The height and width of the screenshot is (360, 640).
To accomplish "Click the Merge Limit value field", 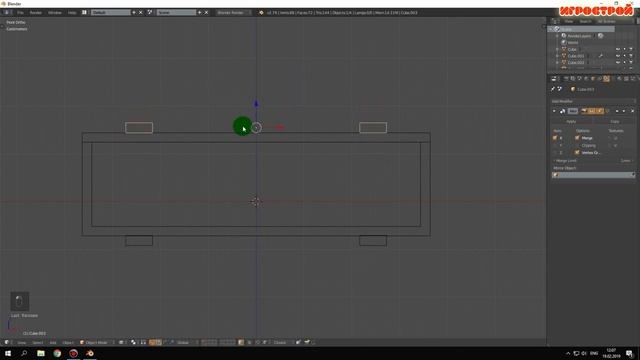I will [x=593, y=161].
